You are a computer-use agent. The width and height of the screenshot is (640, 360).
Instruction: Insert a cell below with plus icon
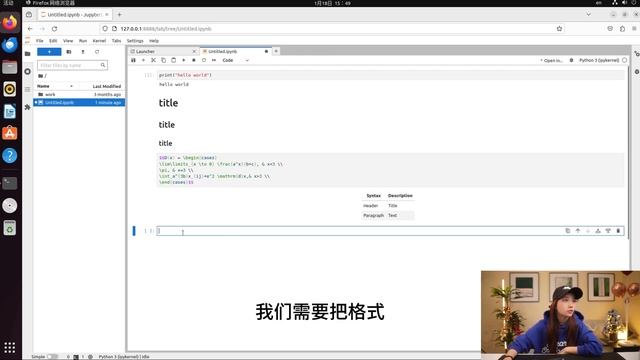143,60
